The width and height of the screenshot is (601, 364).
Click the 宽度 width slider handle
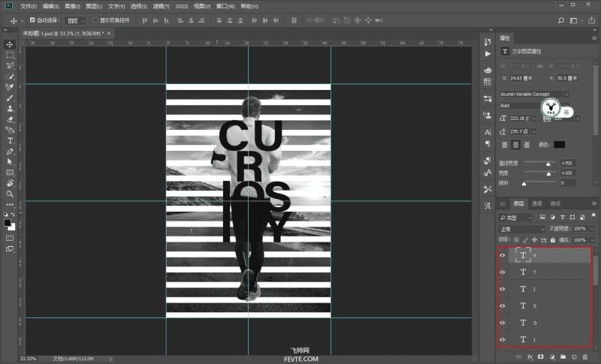(x=548, y=174)
